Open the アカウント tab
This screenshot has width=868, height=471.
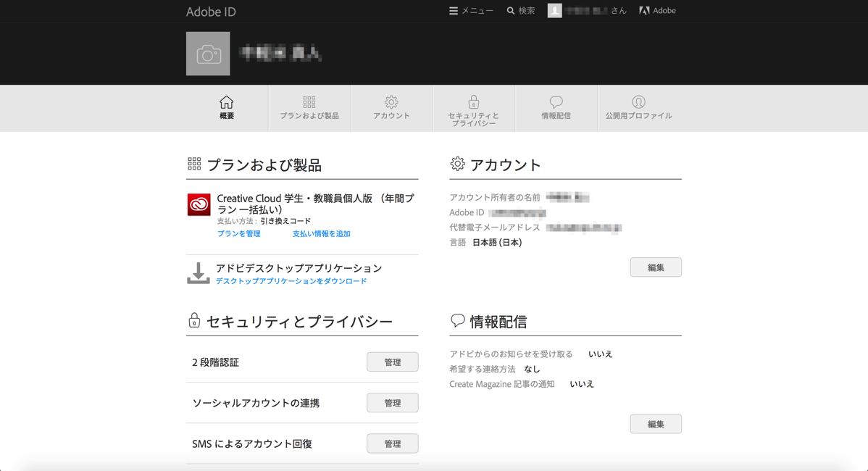pyautogui.click(x=391, y=109)
